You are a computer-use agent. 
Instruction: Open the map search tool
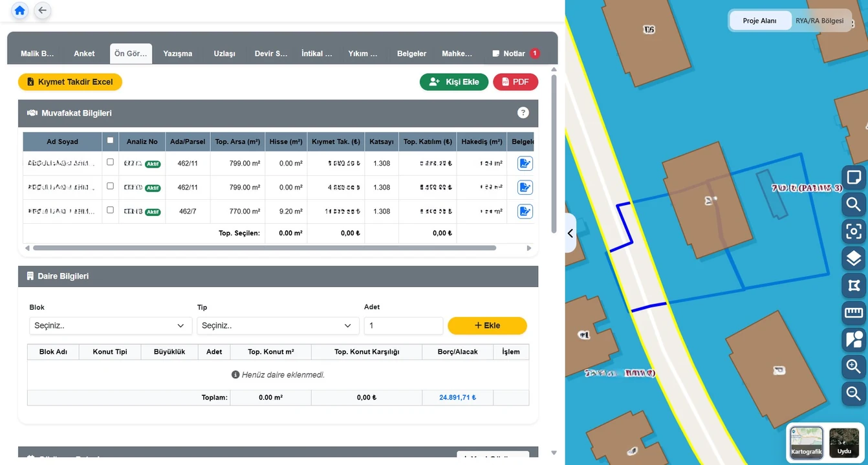[x=854, y=205]
